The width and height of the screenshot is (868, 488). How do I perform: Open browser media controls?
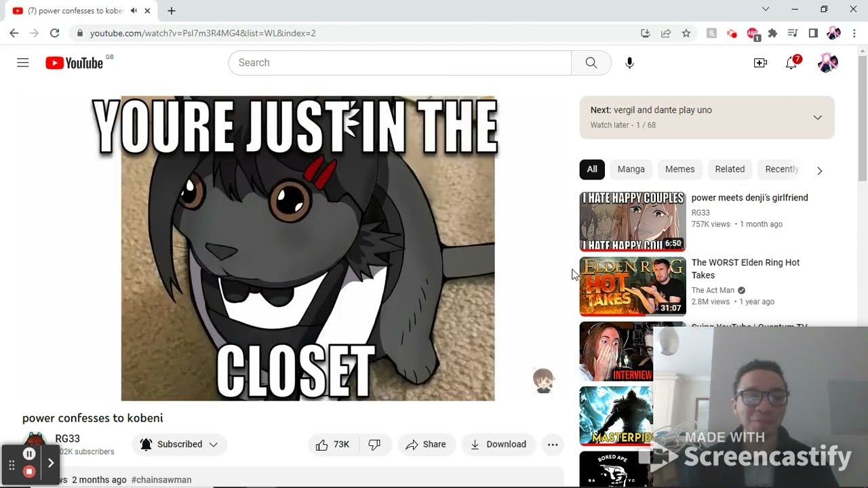[x=793, y=33]
